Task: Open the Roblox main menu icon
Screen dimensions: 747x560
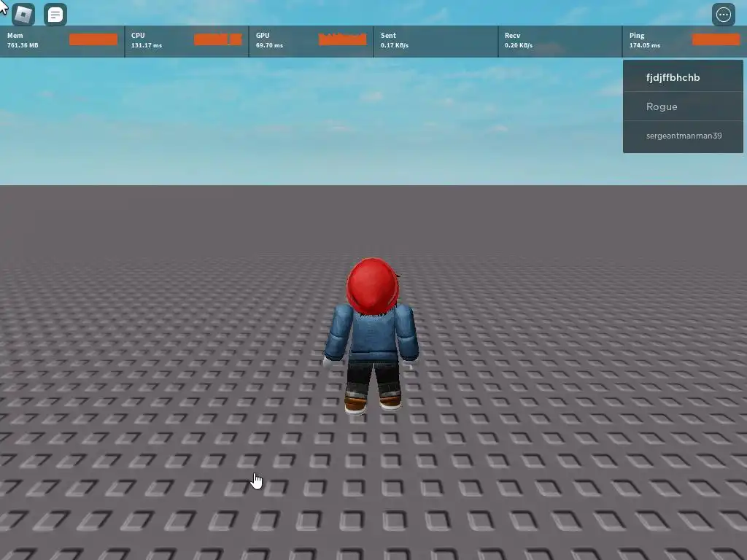Action: click(x=23, y=15)
